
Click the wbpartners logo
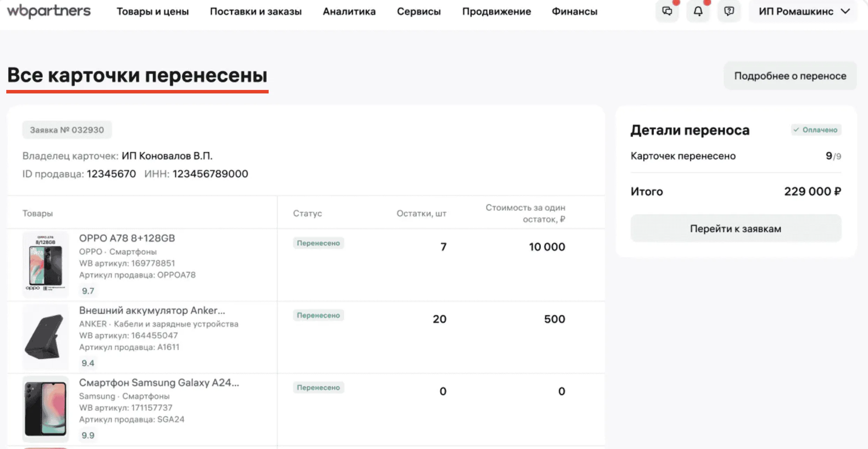pos(49,11)
